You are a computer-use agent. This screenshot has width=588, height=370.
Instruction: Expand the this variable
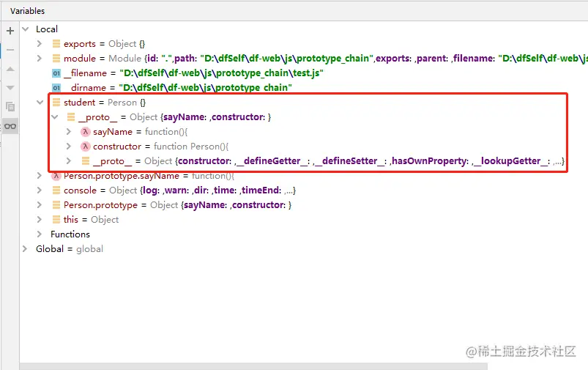[x=40, y=219]
